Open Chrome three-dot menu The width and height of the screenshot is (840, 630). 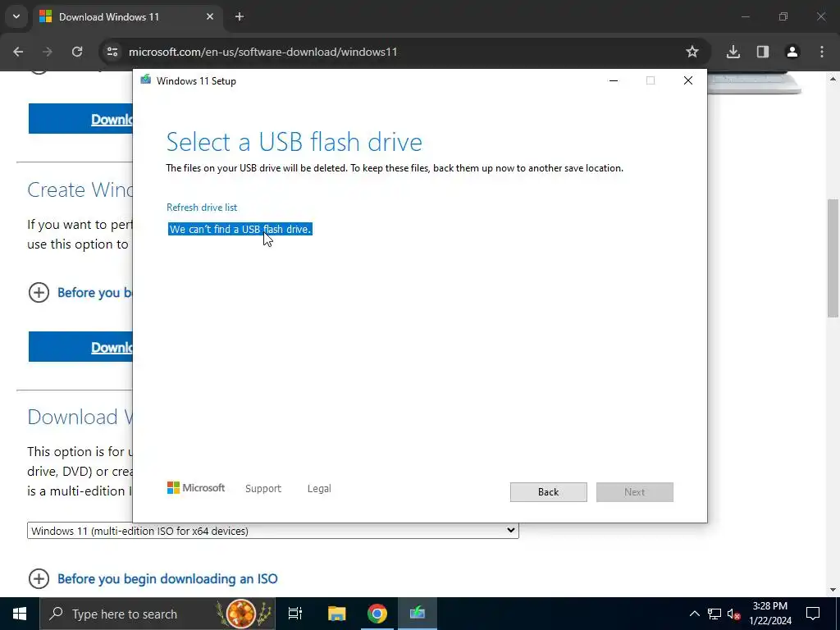(x=822, y=52)
